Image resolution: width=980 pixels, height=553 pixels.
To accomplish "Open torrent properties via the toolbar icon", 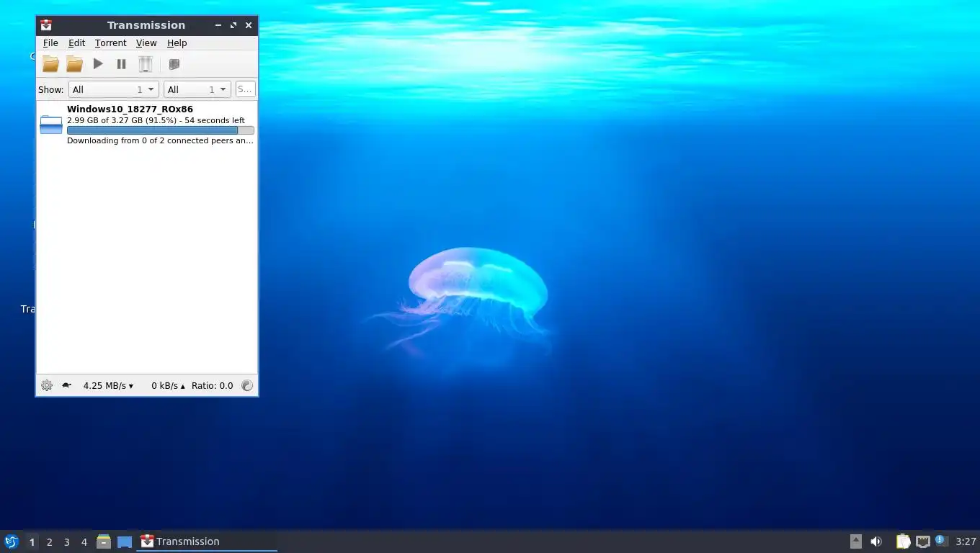I will (174, 64).
